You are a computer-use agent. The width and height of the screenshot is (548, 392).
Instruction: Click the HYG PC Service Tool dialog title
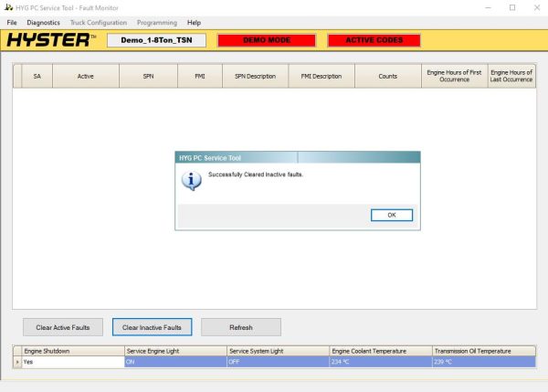pyautogui.click(x=210, y=158)
